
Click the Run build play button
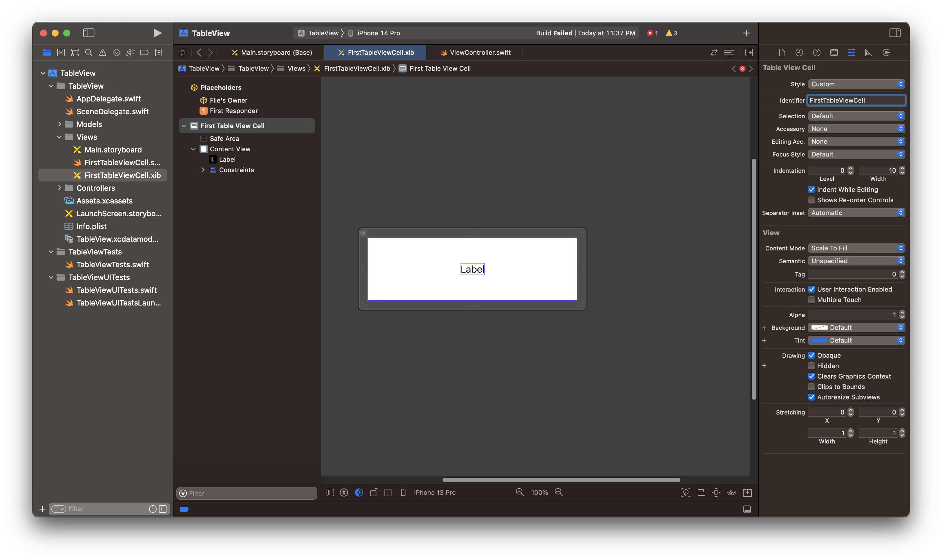[157, 33]
